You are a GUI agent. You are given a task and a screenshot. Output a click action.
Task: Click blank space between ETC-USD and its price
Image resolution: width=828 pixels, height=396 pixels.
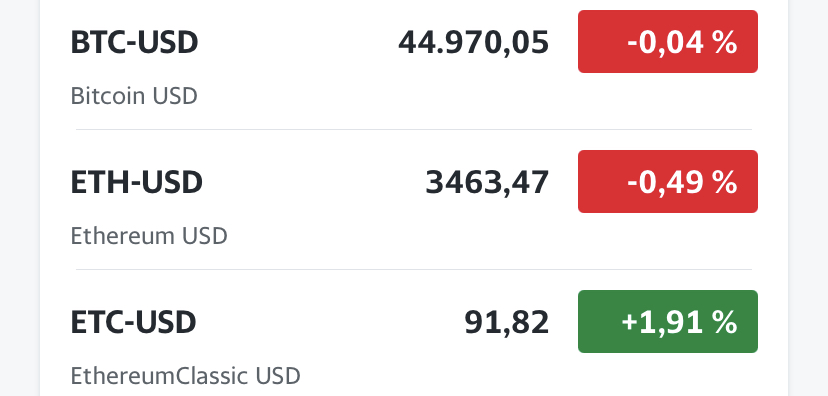tap(330, 322)
